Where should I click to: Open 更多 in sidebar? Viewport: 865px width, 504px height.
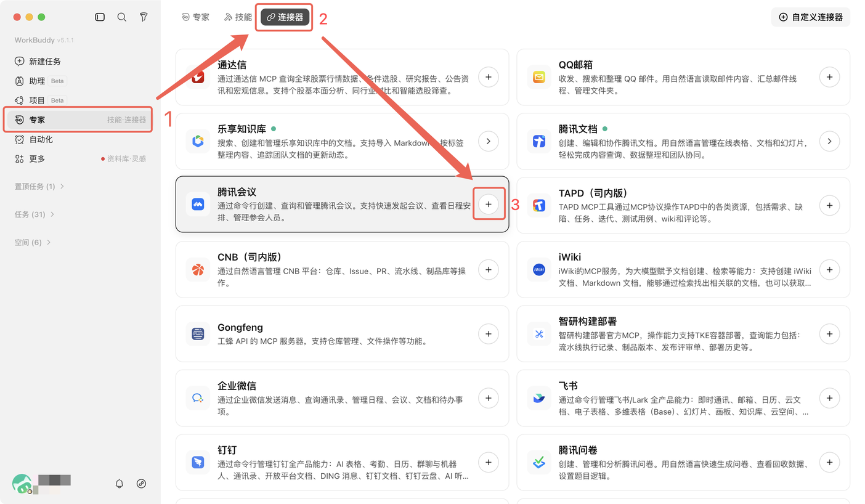click(x=80, y=159)
